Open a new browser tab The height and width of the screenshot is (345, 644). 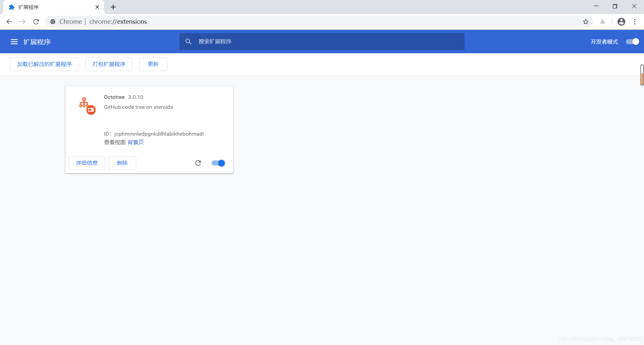point(113,7)
